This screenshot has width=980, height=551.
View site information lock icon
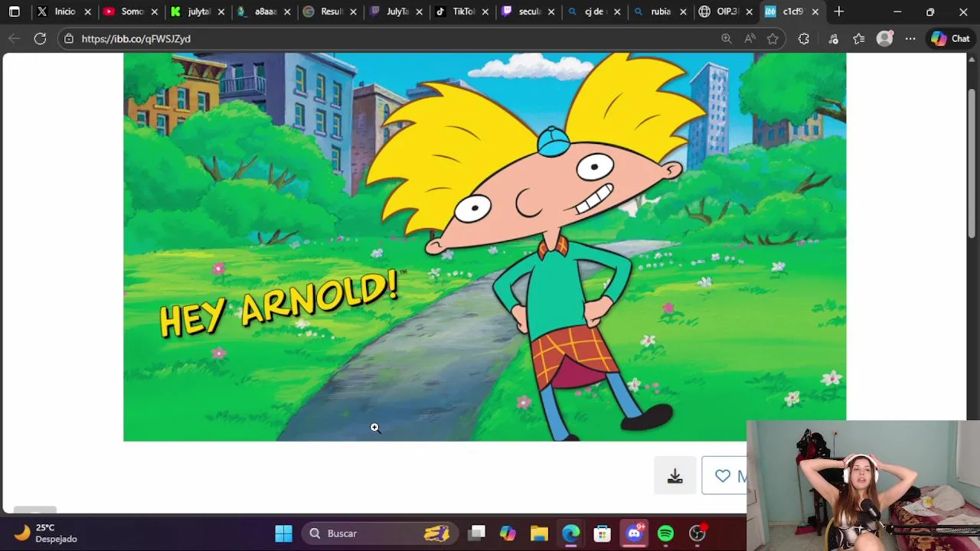point(69,38)
